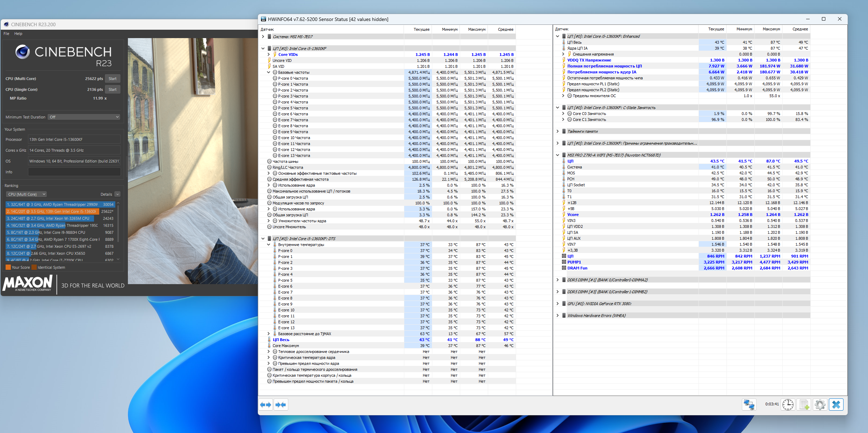Click the shrink columns inward-arrows icon
Viewport: 868px width, 433px height.
281,405
